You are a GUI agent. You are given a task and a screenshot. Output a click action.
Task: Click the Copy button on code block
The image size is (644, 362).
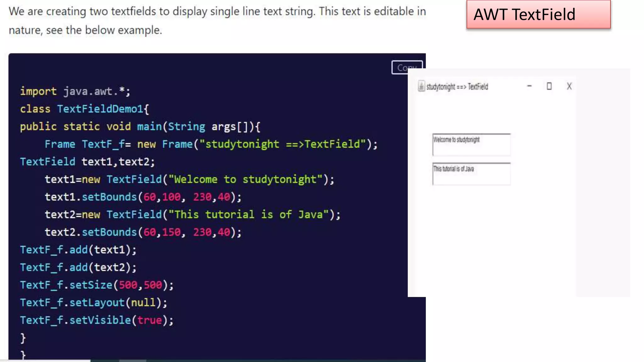click(407, 67)
